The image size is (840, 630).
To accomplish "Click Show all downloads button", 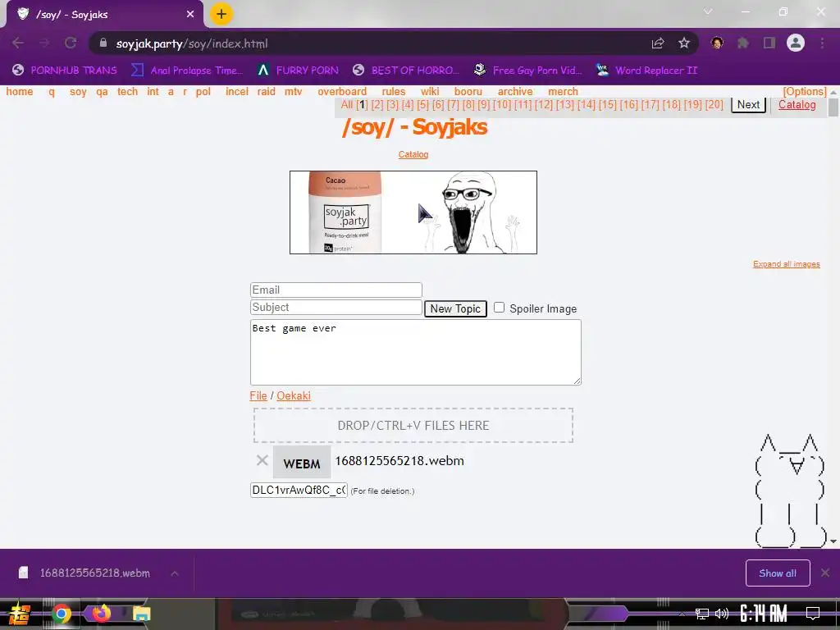I will [778, 573].
